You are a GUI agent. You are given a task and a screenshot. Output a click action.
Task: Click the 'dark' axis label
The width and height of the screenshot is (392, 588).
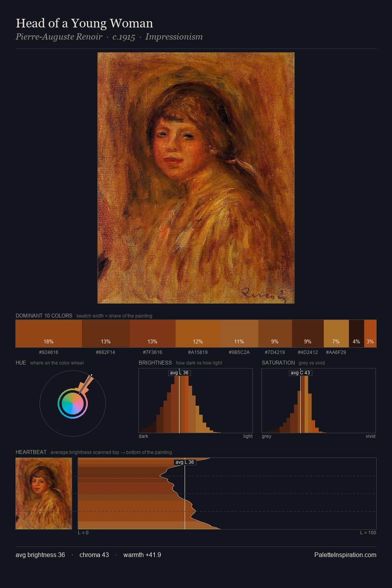(x=143, y=436)
